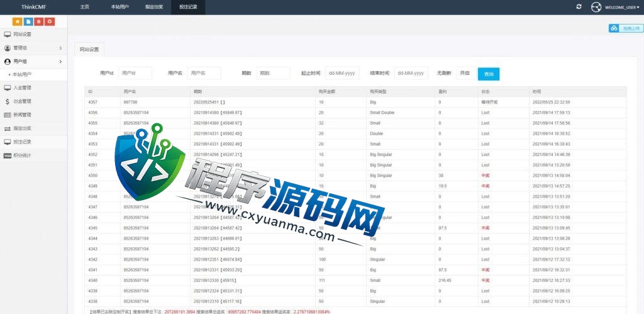Click the blue 查找 search button

click(x=489, y=74)
